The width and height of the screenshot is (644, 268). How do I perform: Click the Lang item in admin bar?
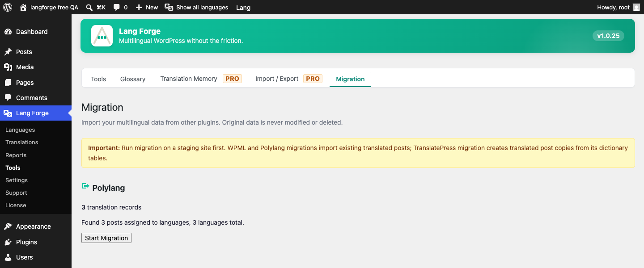(243, 7)
